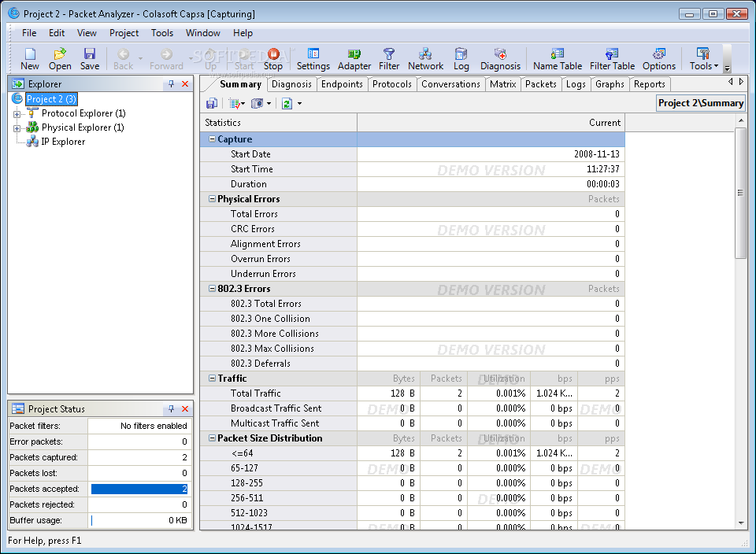Select the Total Traffic row label
Screen dimensions: 756x554
(x=255, y=393)
